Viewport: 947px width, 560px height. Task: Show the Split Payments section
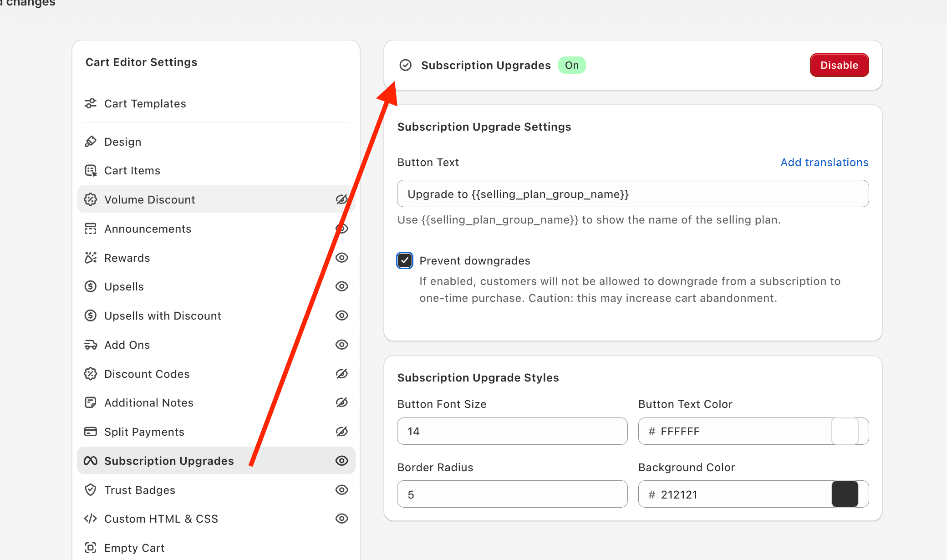[x=342, y=432]
